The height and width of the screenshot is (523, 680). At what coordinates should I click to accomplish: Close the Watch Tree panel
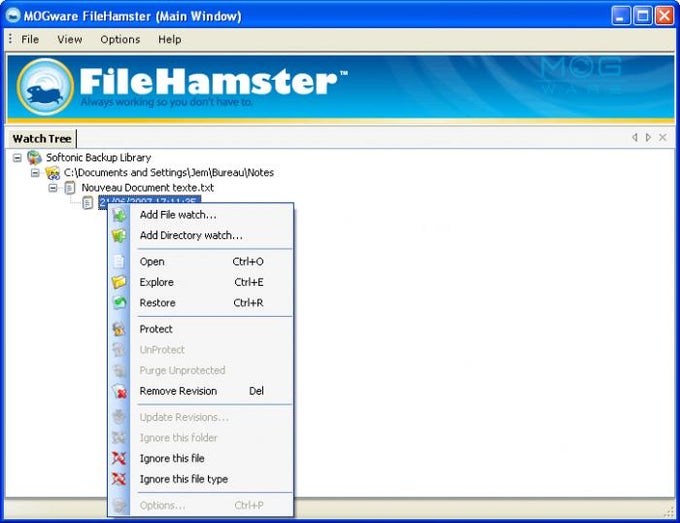[x=663, y=137]
